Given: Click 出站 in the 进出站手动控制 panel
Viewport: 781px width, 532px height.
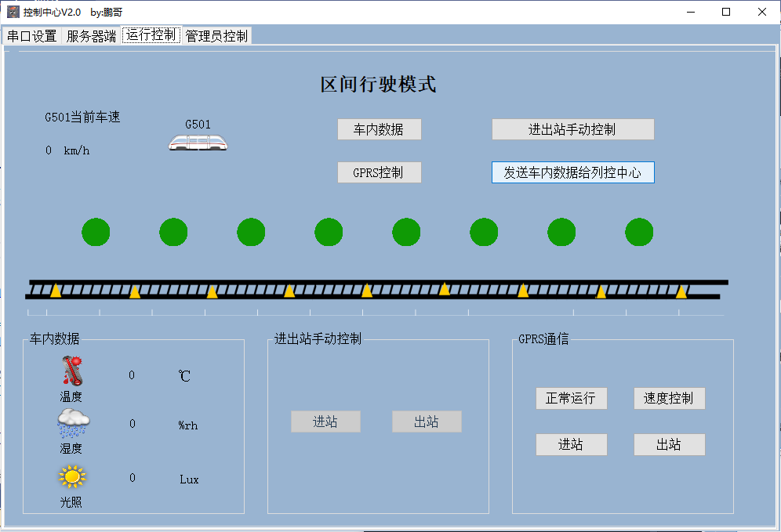Looking at the screenshot, I should click(427, 421).
